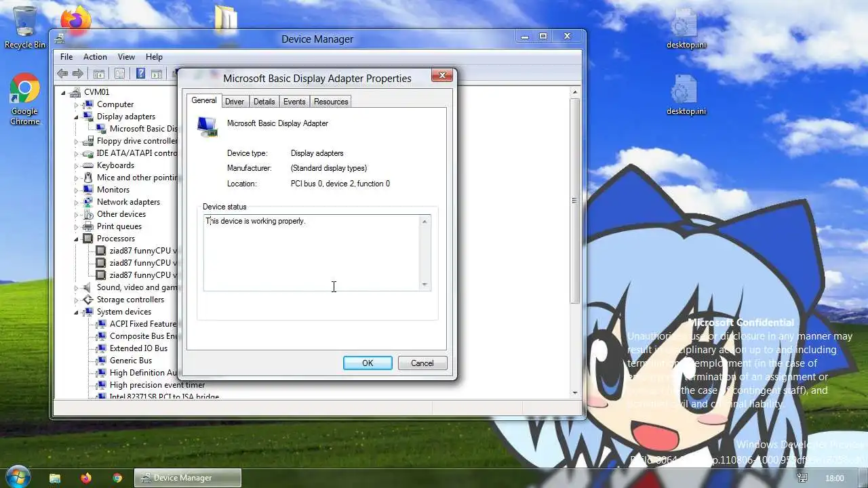Launch Firefox from the taskbar
Screen dimensions: 868x488
[86, 478]
